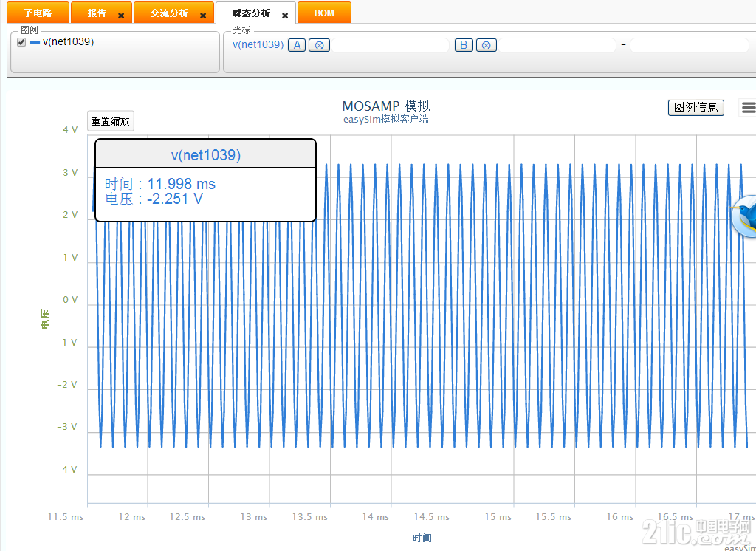Select the 瞬态分析 tab
The width and height of the screenshot is (756, 551).
(x=251, y=13)
